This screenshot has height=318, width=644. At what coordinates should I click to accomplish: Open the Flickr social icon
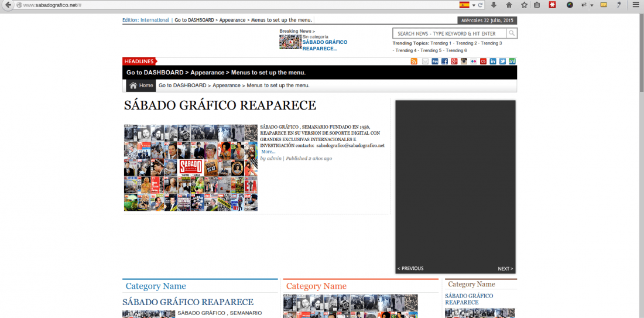click(474, 61)
